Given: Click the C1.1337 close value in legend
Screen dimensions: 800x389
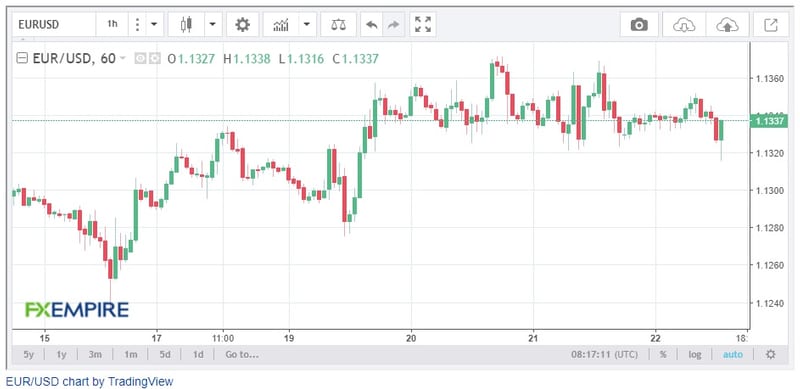Looking at the screenshot, I should click(x=356, y=59).
